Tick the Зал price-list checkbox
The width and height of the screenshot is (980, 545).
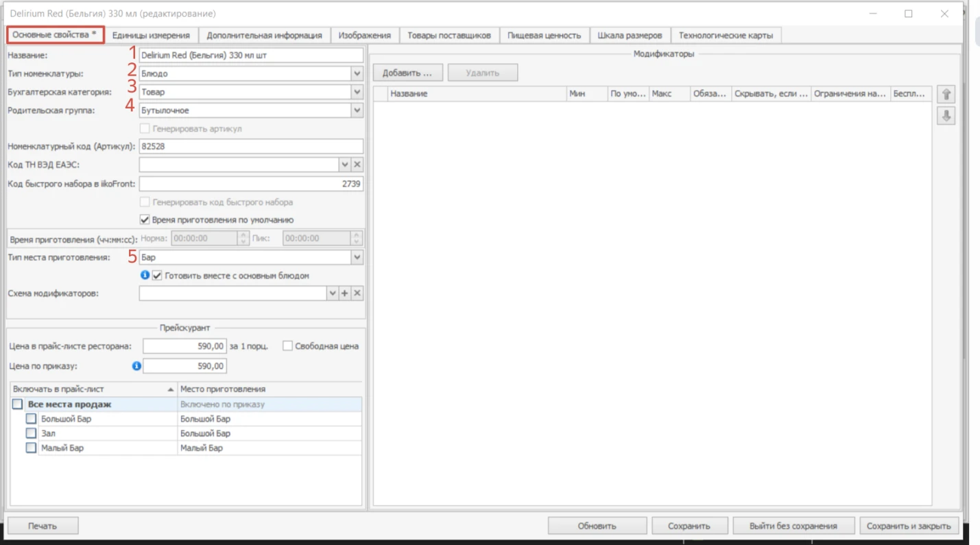point(31,433)
